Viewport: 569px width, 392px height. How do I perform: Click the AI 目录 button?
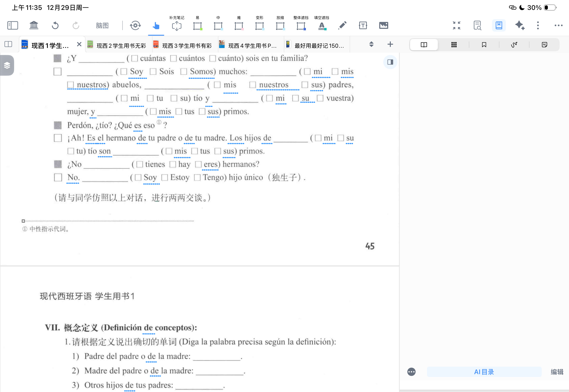pos(484,372)
